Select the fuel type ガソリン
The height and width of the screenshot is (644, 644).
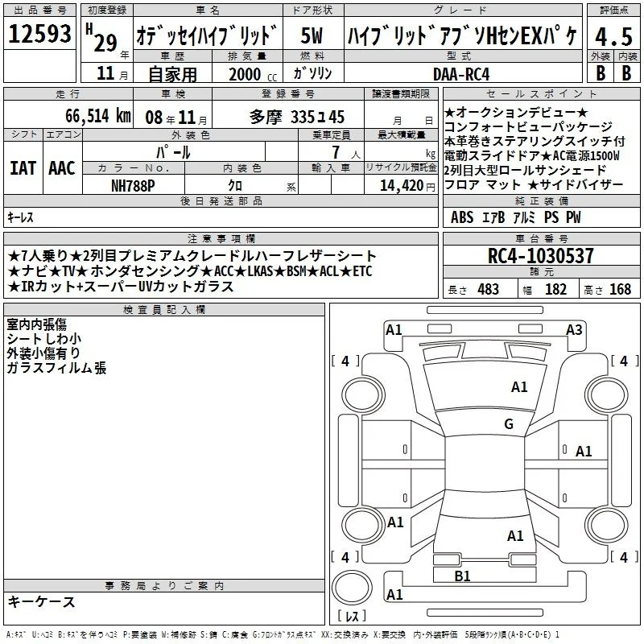[x=312, y=73]
